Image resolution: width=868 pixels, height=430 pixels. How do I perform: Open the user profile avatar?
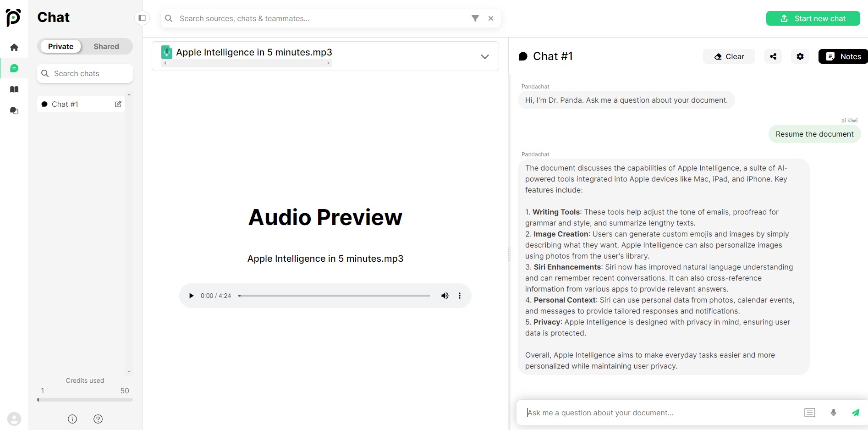[14, 419]
